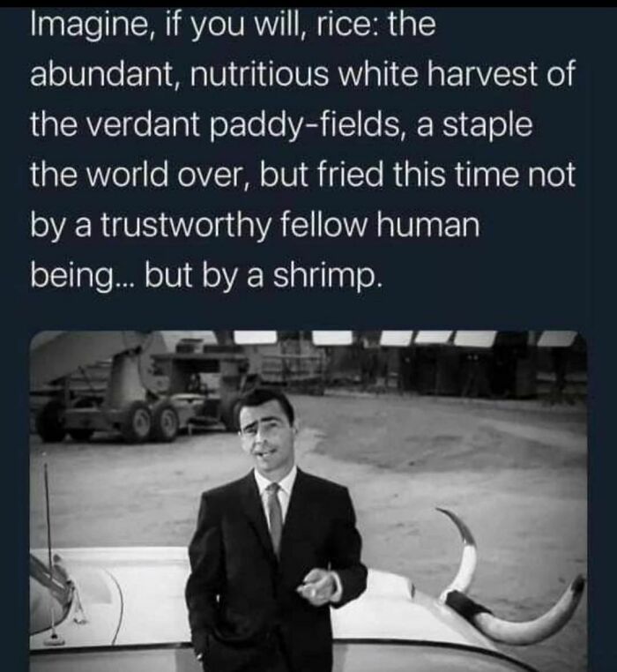Click the word "nutritious" in the post text
617x672 pixels.
point(262,75)
